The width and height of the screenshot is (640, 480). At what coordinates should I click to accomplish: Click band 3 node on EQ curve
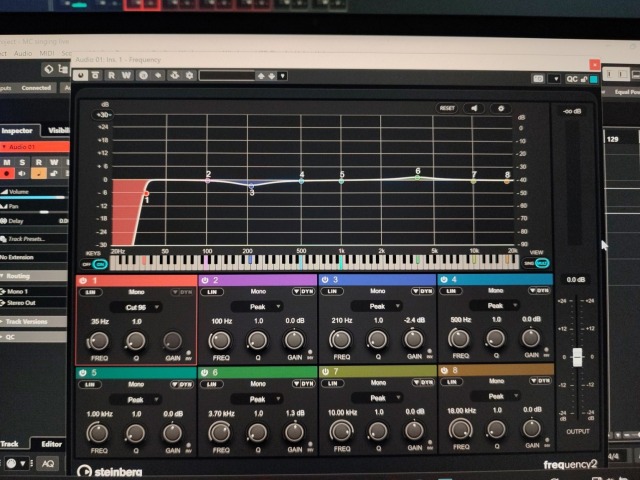click(x=251, y=186)
